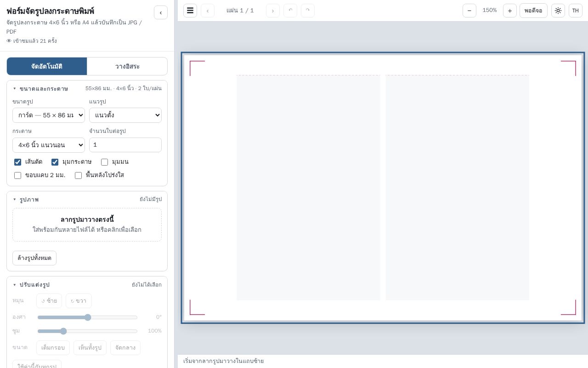Toggle the light/dark theme sun icon
Viewport: 588px width, 368px height.
tap(558, 11)
